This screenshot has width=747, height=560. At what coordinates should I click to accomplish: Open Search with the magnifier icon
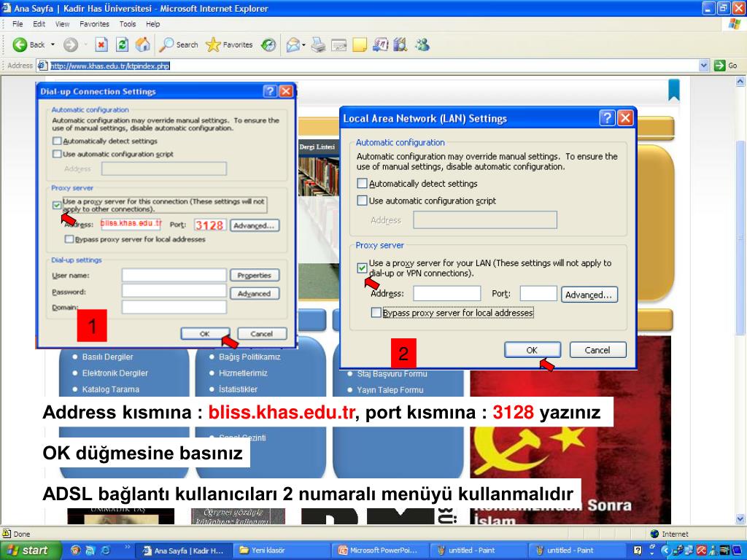click(166, 44)
